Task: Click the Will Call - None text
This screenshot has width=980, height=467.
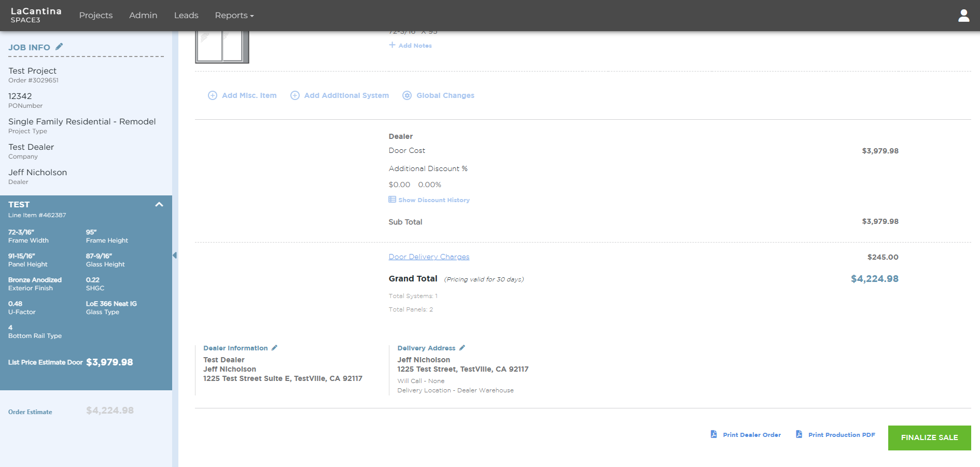Action: (421, 381)
